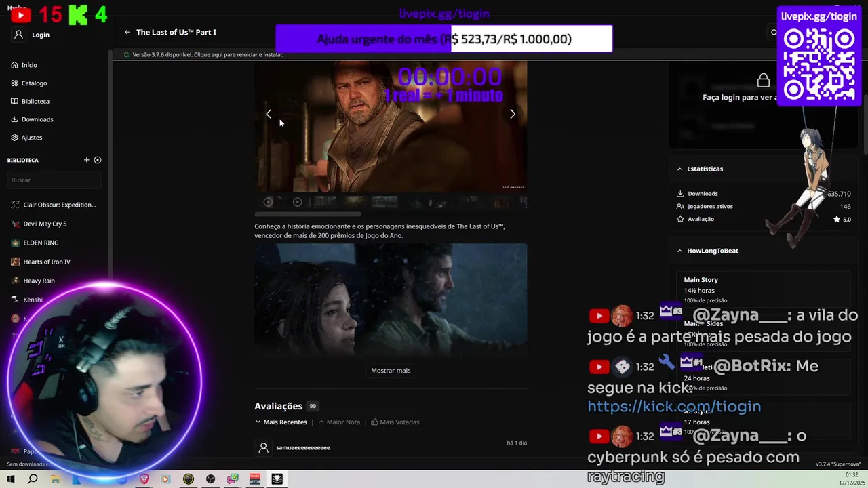Open Clair Obscur: Expedition from the library

point(55,205)
